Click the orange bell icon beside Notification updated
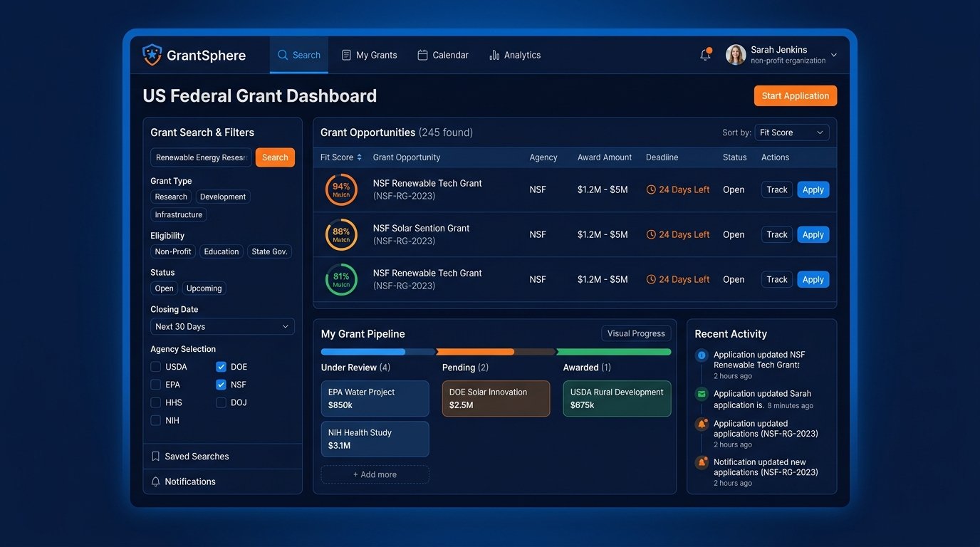 (702, 462)
